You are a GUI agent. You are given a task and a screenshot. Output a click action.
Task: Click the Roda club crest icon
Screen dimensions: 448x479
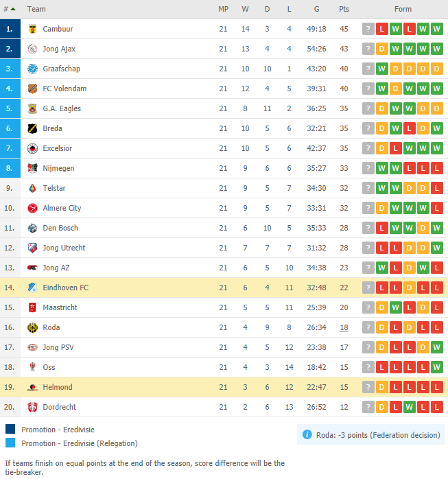pos(32,327)
